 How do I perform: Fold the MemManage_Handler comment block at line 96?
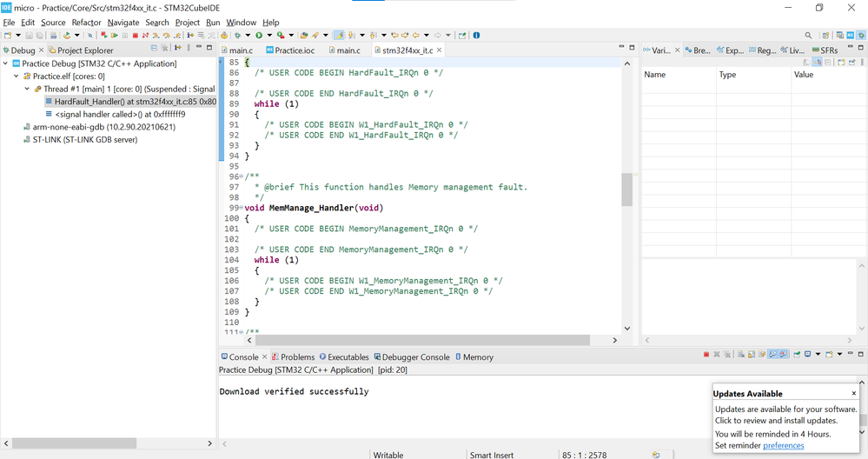click(x=241, y=176)
